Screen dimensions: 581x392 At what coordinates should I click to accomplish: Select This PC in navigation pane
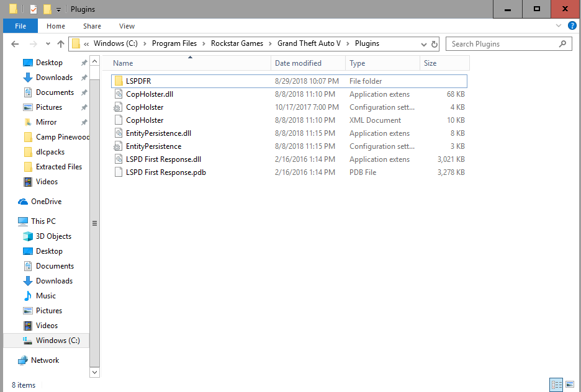click(x=37, y=221)
